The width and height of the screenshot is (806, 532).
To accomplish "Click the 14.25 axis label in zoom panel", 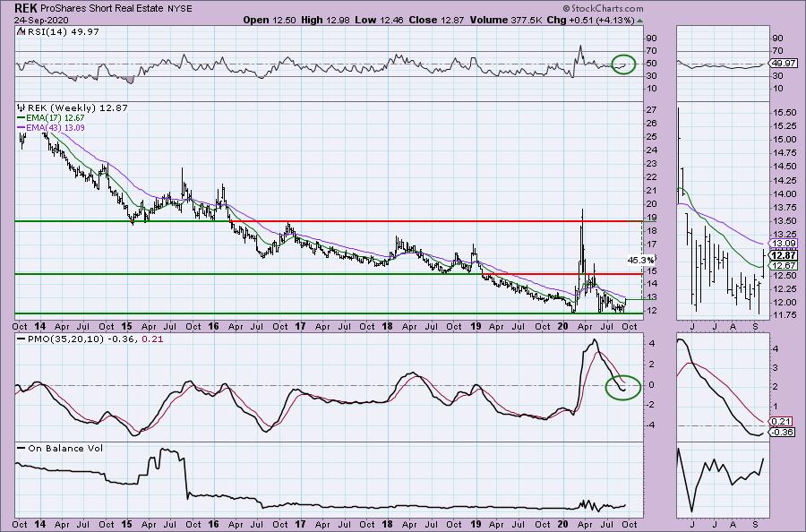I will 785,180.
